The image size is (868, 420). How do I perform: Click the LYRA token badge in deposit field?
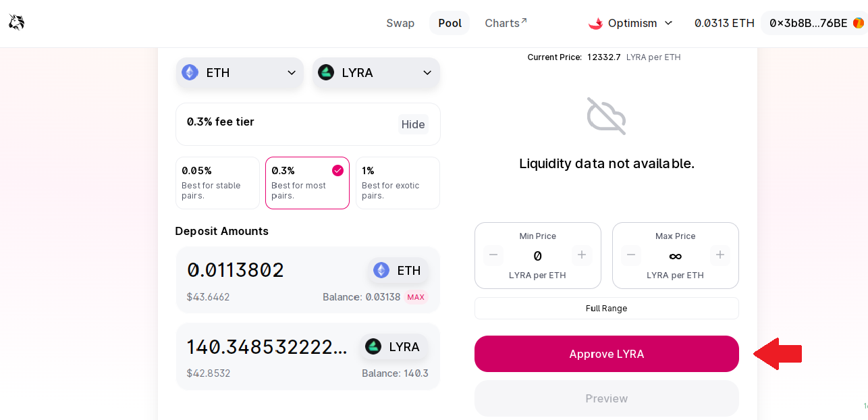[x=394, y=346]
